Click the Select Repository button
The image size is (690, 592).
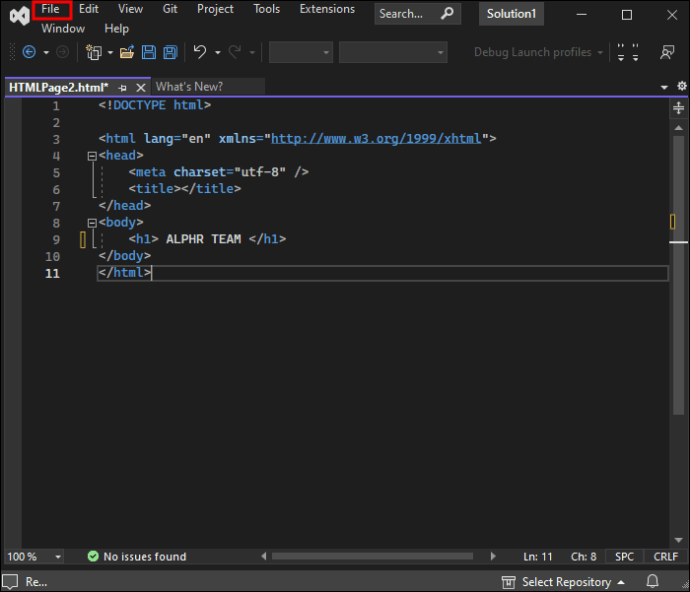click(565, 581)
